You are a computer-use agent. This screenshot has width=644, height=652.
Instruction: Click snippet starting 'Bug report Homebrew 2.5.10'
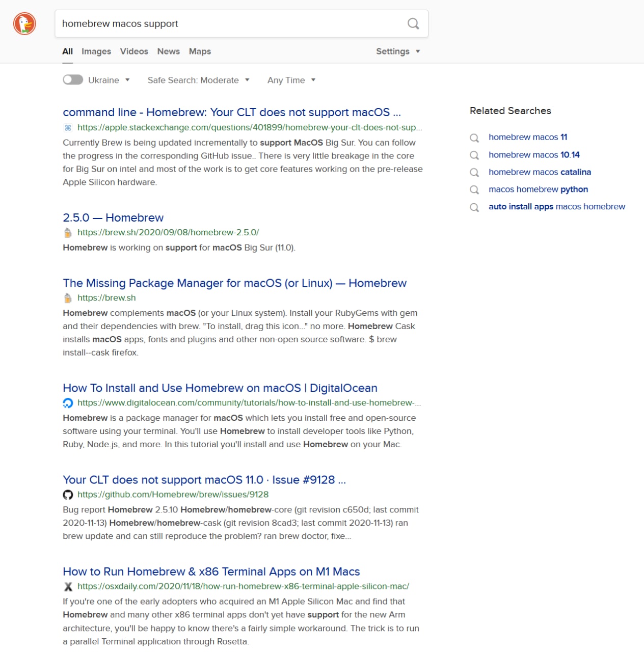click(240, 523)
